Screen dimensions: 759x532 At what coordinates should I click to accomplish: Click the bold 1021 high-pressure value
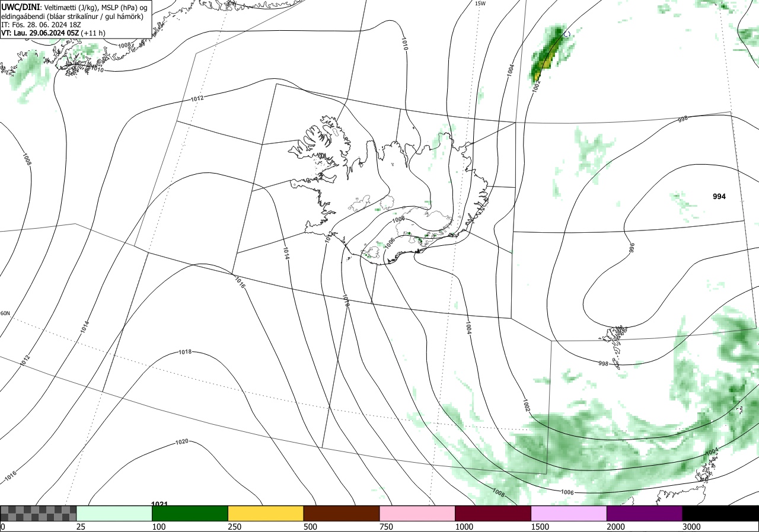click(x=160, y=504)
